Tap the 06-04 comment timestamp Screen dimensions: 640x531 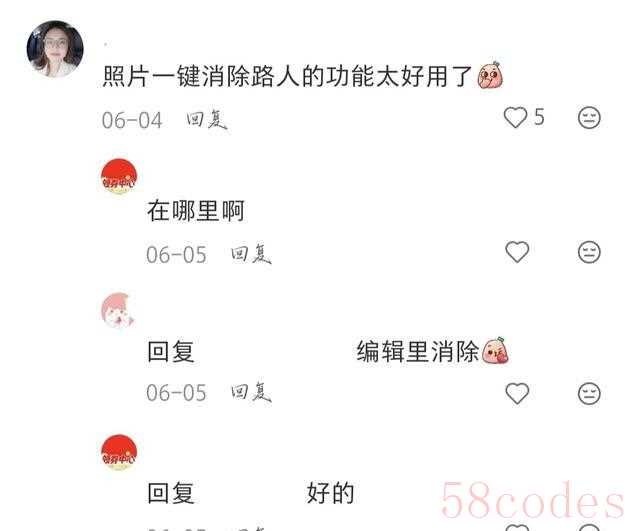(x=132, y=120)
